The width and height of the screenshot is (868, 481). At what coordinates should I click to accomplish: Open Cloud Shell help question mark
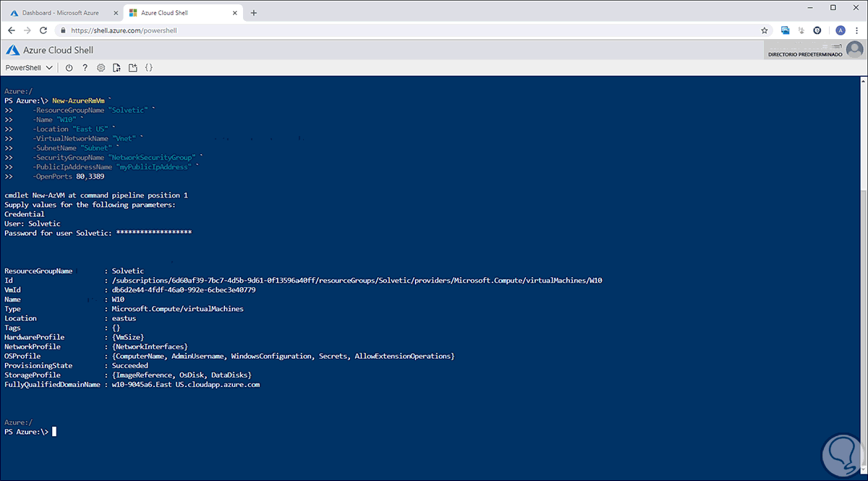85,68
